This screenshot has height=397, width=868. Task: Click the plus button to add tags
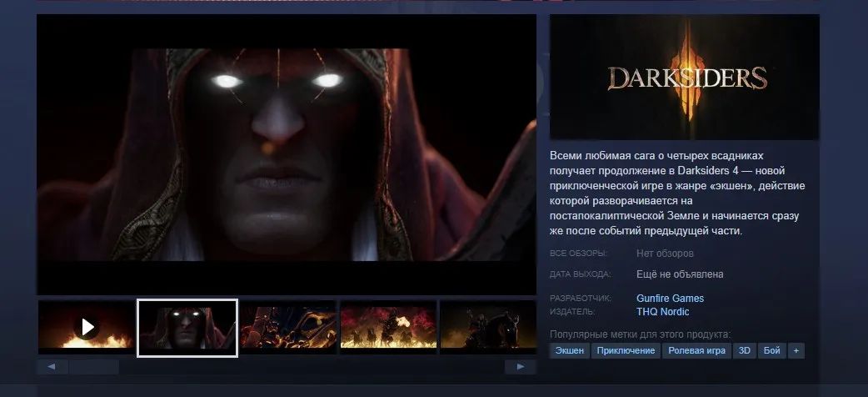796,350
